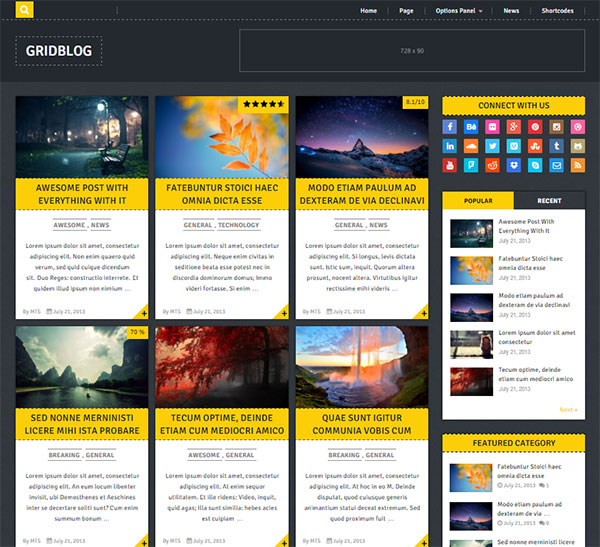Expand the Options Panel menu
The width and height of the screenshot is (600, 547).
point(458,11)
